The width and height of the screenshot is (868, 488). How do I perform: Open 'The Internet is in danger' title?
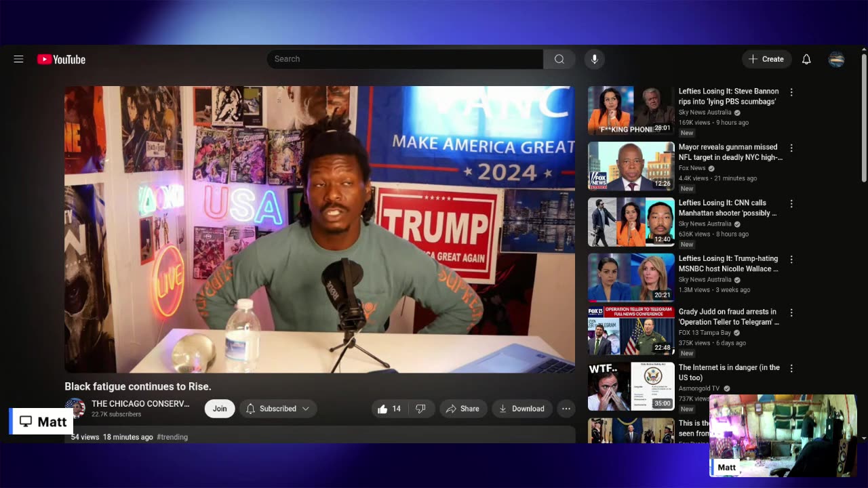pos(729,372)
